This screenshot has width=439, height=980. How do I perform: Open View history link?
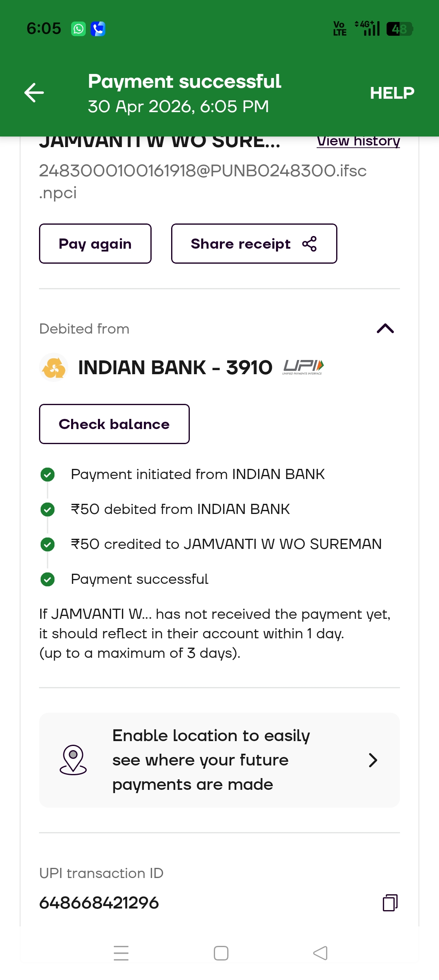[x=358, y=141]
